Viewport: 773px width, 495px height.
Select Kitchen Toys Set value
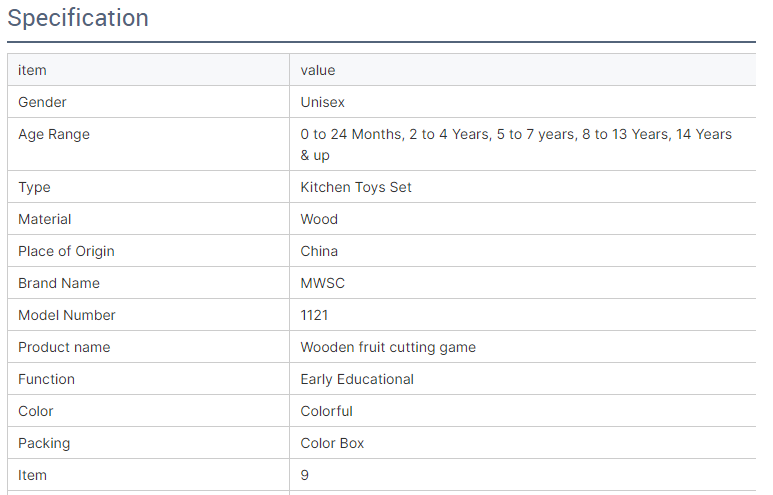pyautogui.click(x=356, y=187)
